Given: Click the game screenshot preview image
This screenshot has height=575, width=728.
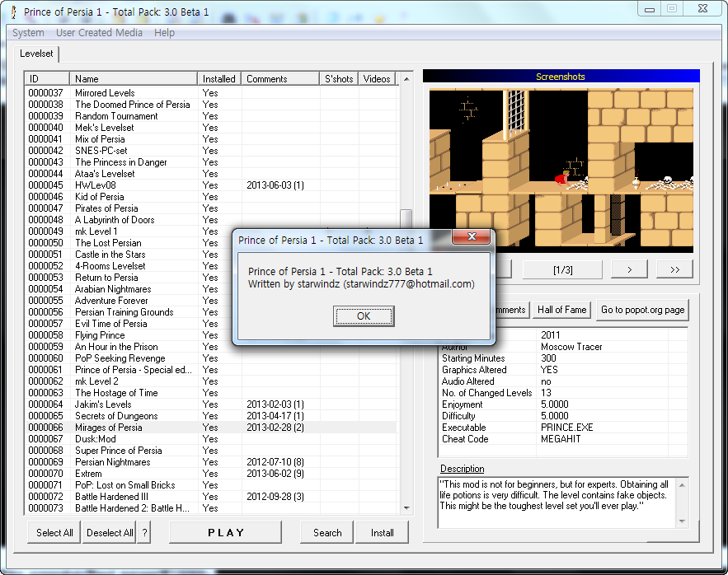Looking at the screenshot, I should [561, 171].
